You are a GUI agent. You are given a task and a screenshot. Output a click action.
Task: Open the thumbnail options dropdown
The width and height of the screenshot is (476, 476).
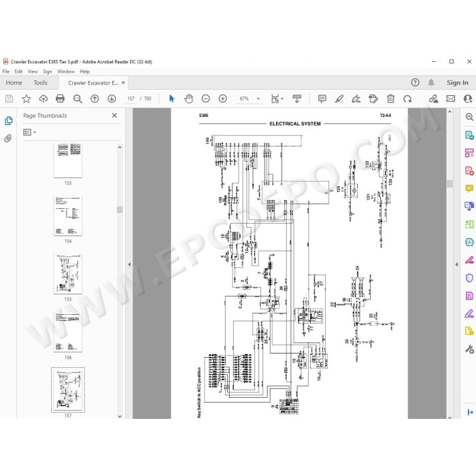point(29,132)
